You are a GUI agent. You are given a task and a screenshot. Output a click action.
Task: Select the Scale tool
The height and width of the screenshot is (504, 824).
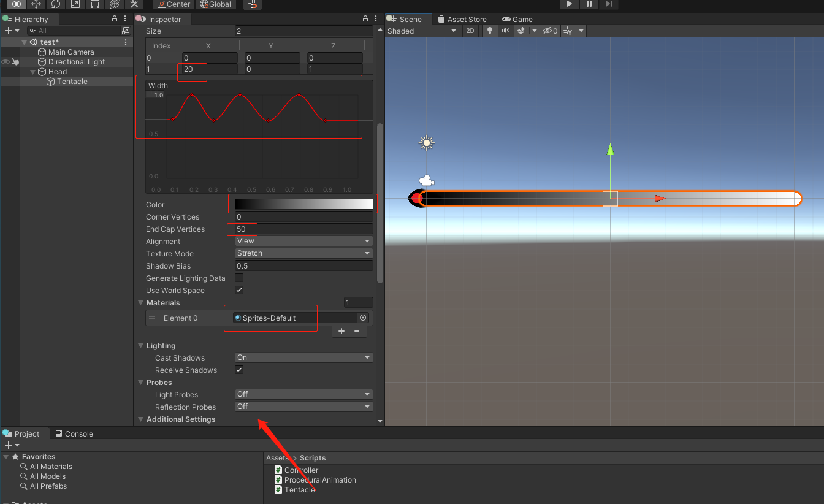(x=76, y=5)
